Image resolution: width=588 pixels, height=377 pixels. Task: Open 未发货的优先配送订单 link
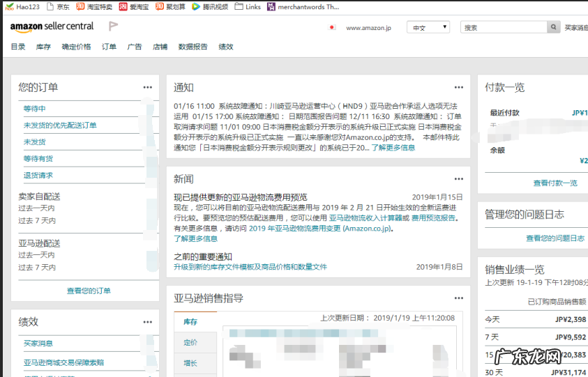60,125
